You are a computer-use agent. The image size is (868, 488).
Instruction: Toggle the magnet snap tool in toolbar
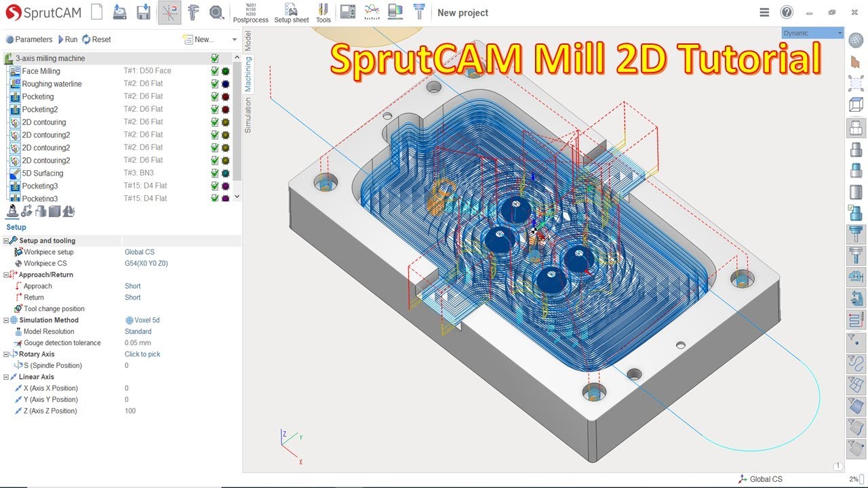(169, 12)
